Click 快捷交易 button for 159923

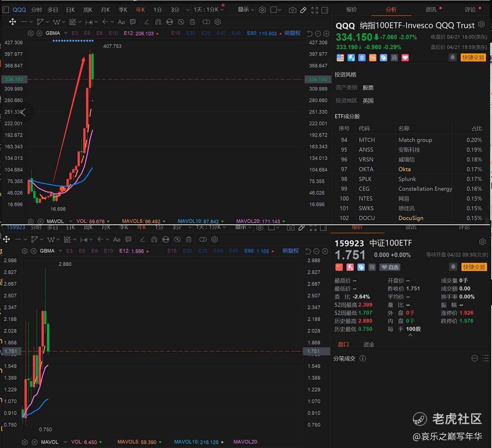click(474, 267)
